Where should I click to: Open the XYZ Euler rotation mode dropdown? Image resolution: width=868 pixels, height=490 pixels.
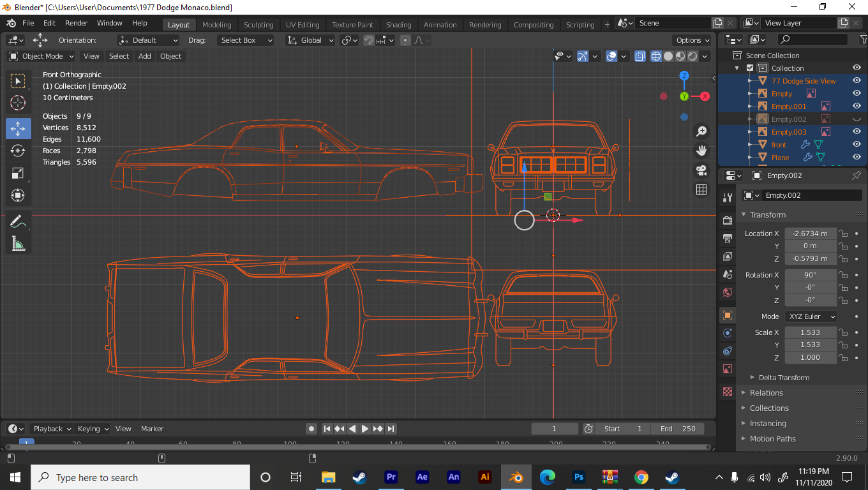pyautogui.click(x=811, y=316)
